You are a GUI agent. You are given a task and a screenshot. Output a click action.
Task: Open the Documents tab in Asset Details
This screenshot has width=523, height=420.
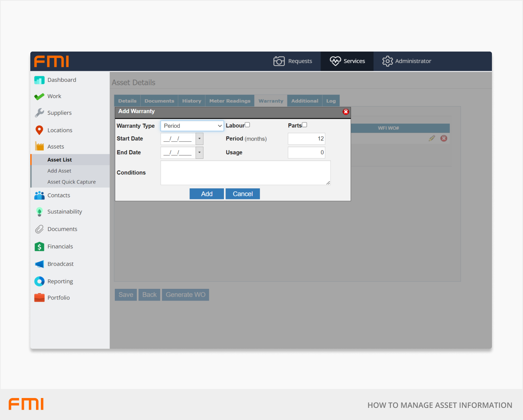(x=159, y=101)
